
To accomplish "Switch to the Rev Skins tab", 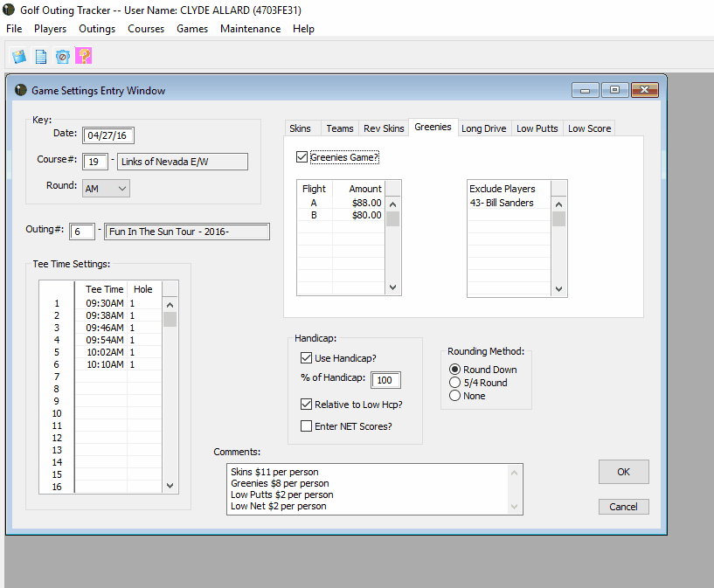I will pyautogui.click(x=384, y=128).
